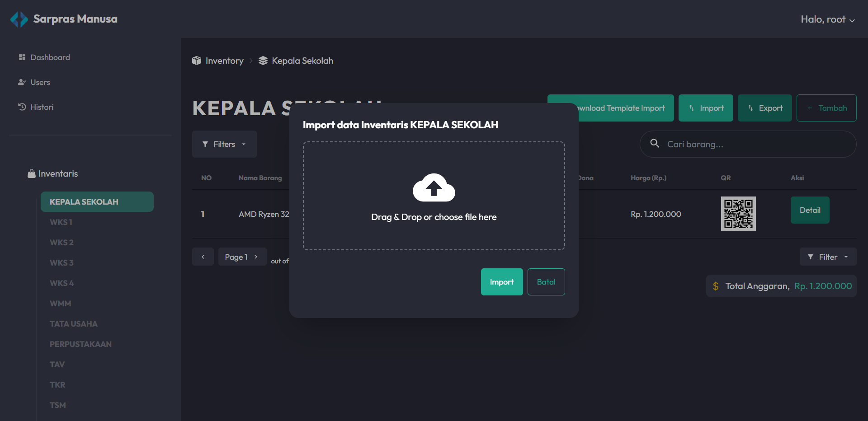Select TAV inventory category

(x=57, y=365)
